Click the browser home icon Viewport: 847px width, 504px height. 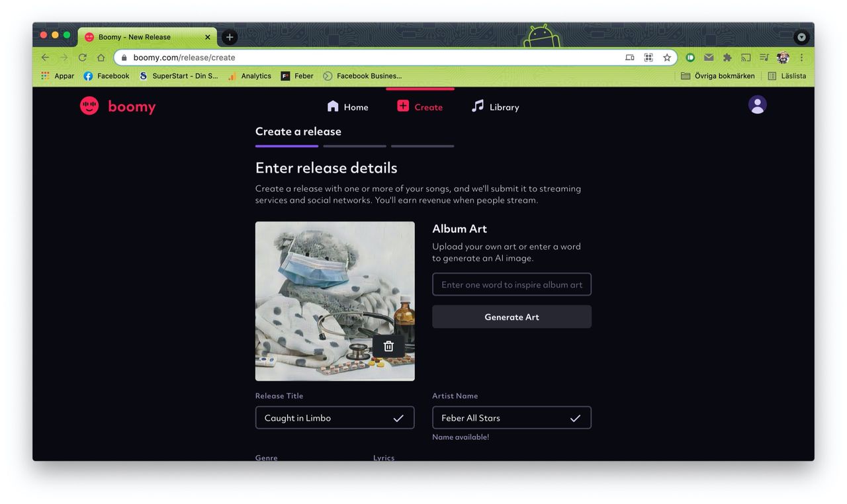[x=101, y=58]
